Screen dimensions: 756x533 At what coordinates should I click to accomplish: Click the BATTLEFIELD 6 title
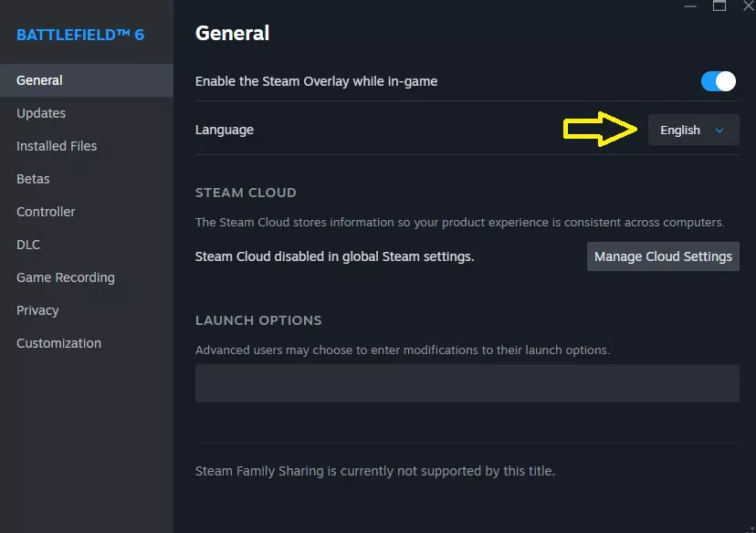point(80,35)
